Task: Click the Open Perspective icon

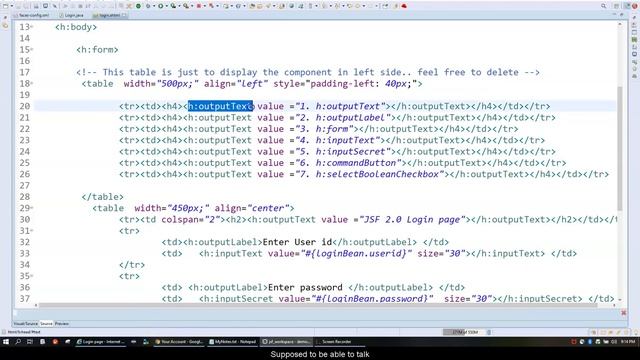Action: coord(617,6)
